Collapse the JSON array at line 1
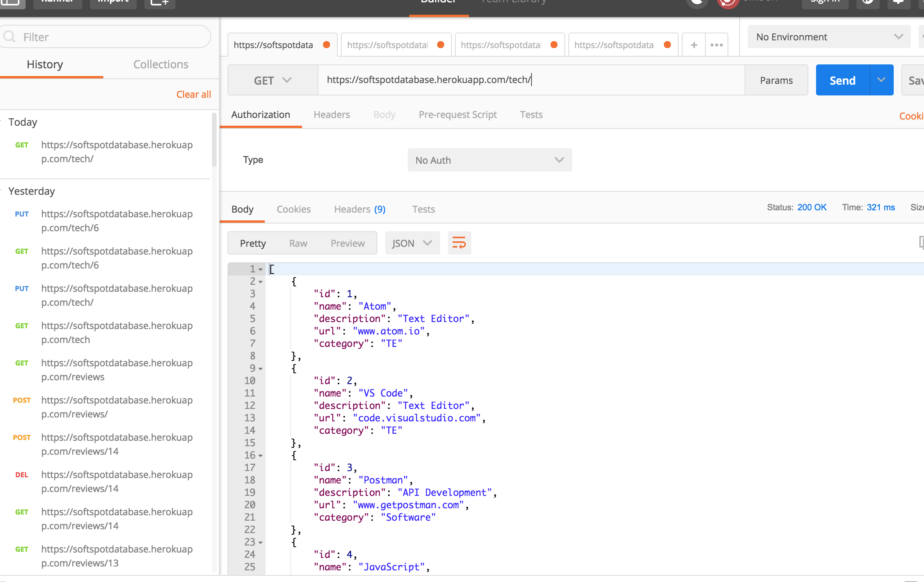 [261, 269]
